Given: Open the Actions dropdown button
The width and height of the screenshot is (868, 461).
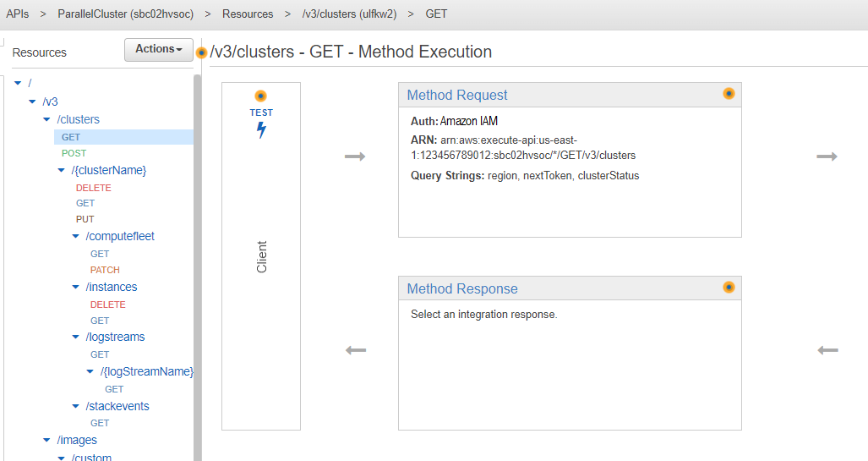Looking at the screenshot, I should [159, 50].
